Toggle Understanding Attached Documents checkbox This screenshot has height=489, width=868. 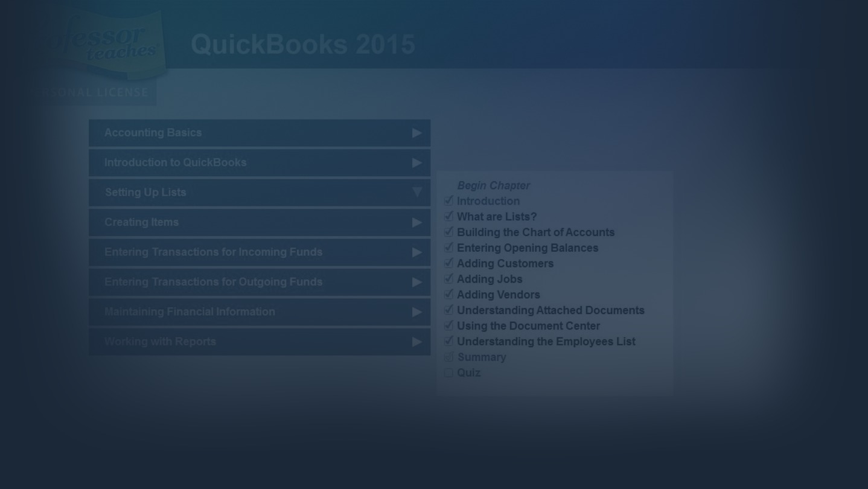448,310
